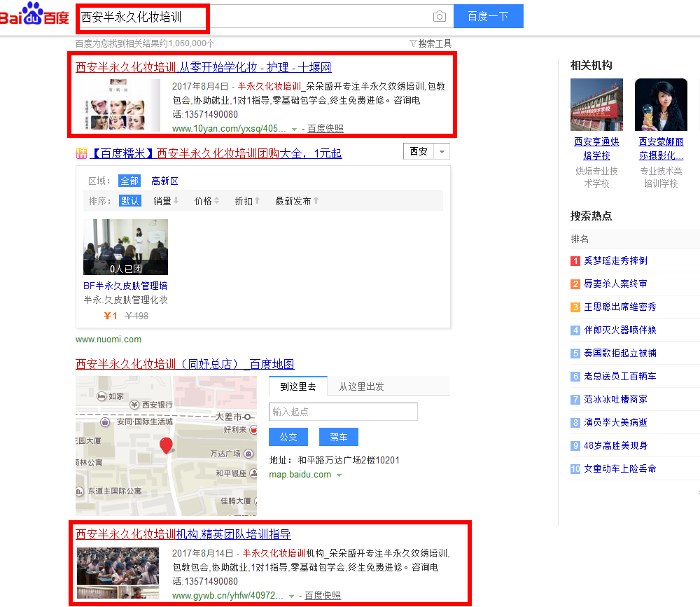Open hot search 演员李大美病逝
The width and height of the screenshot is (700, 607).
pos(615,423)
